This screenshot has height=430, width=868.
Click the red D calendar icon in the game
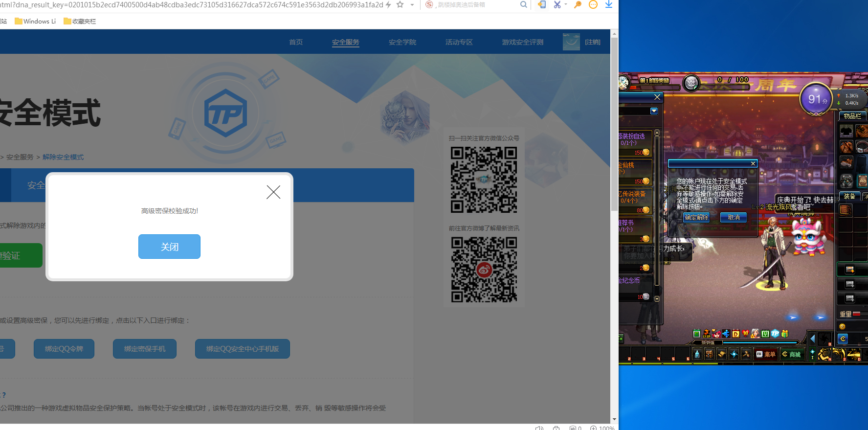coord(736,334)
